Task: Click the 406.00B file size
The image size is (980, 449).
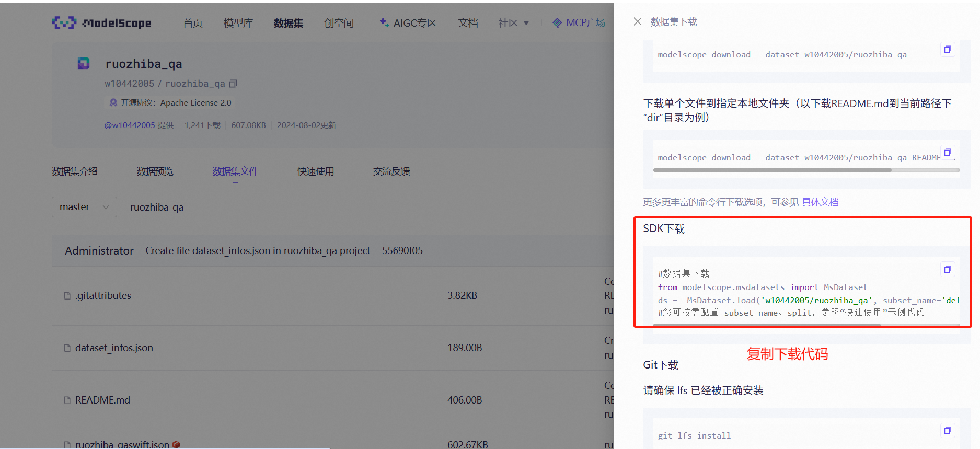Action: click(x=465, y=400)
